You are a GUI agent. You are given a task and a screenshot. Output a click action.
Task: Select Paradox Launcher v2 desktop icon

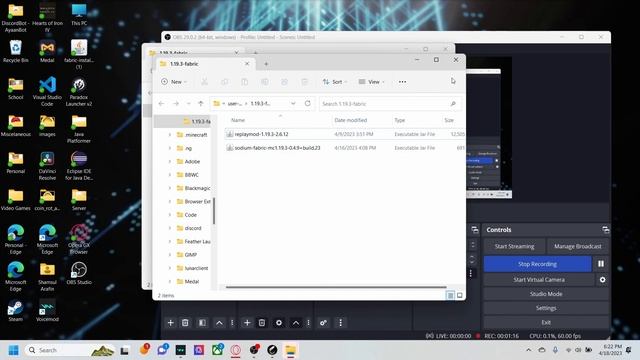tap(79, 91)
